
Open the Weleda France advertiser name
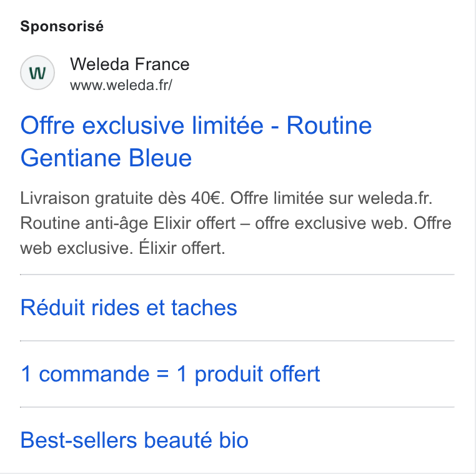click(130, 64)
